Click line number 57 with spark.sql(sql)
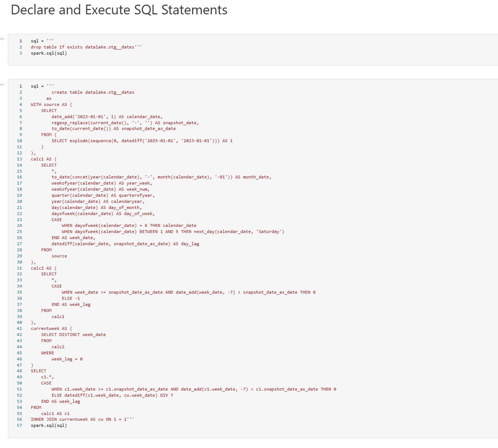Viewport: 498px width, 448px height. [x=19, y=425]
